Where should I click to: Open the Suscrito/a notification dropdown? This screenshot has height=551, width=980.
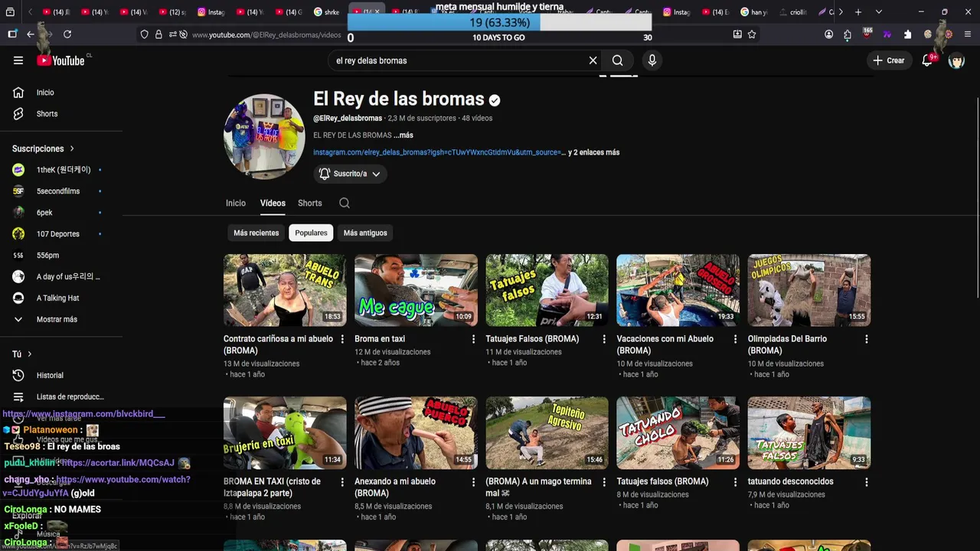[350, 174]
